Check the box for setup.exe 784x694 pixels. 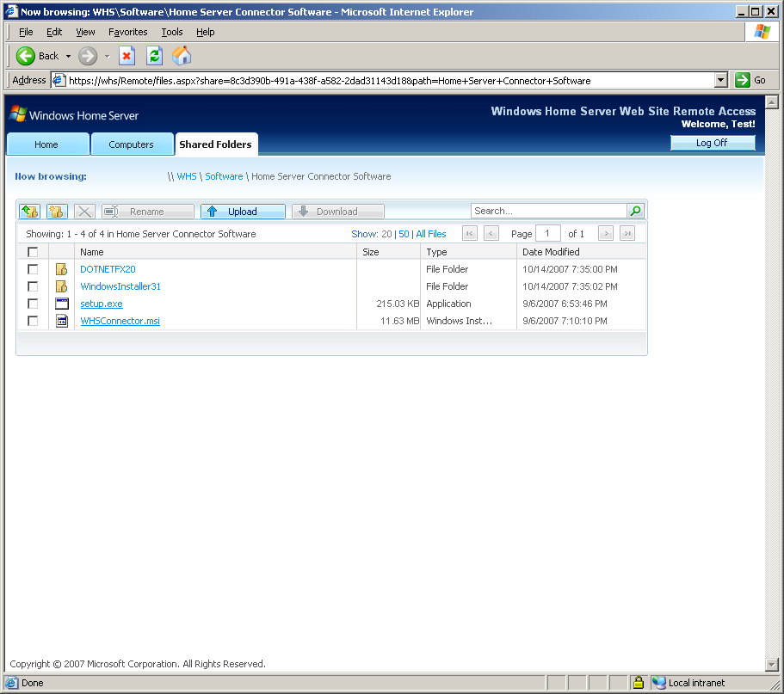pyautogui.click(x=33, y=304)
